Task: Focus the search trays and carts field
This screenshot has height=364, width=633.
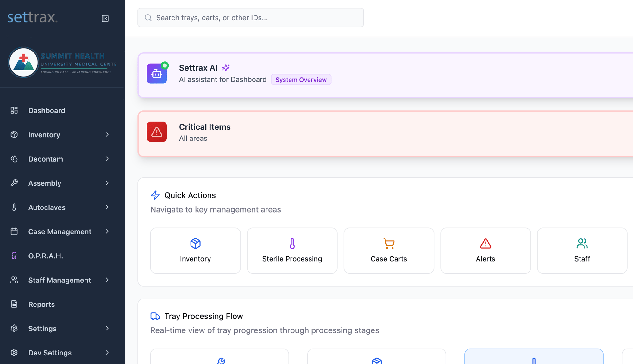Action: tap(250, 18)
